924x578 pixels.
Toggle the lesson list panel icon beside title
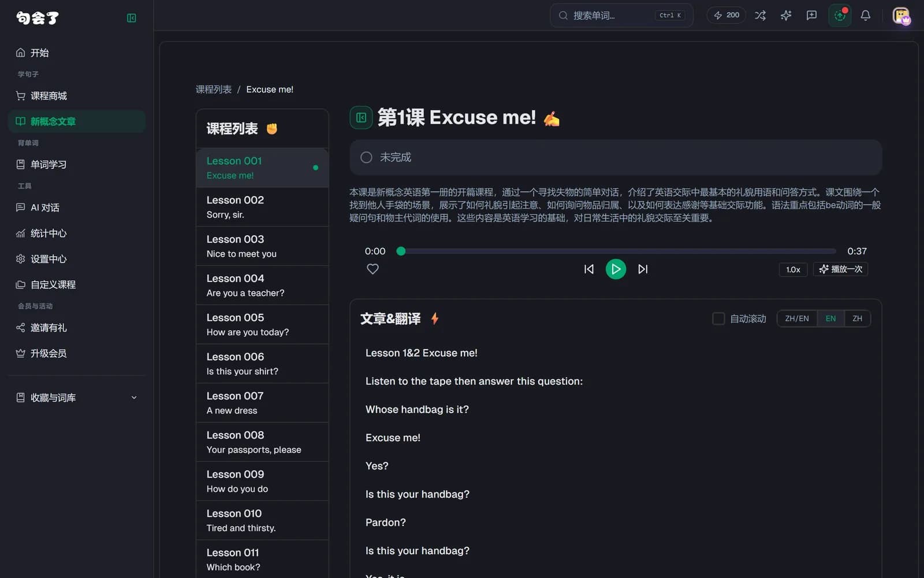[x=361, y=118]
